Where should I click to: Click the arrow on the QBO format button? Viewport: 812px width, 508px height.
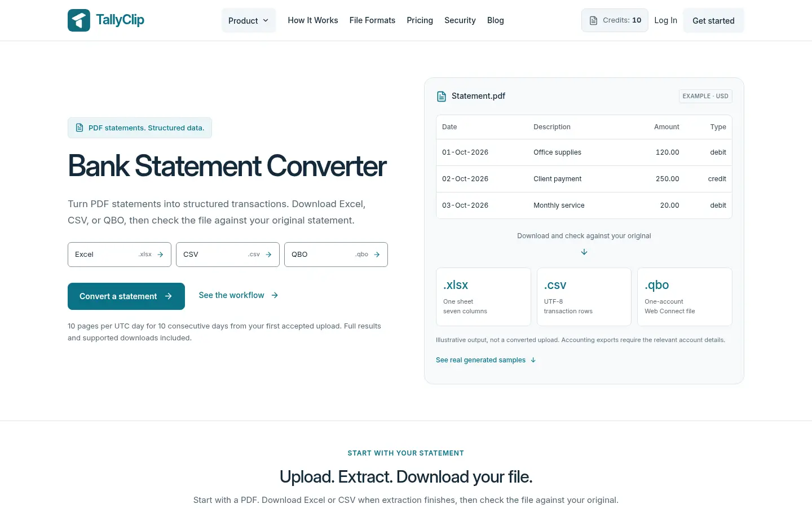pos(377,255)
